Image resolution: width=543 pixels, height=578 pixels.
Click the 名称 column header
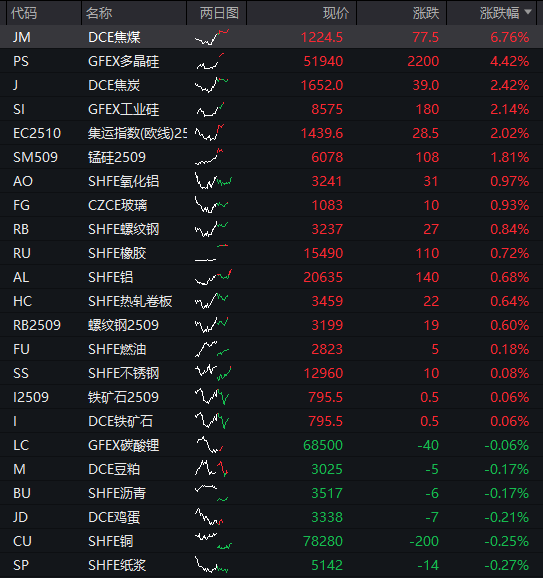(99, 13)
